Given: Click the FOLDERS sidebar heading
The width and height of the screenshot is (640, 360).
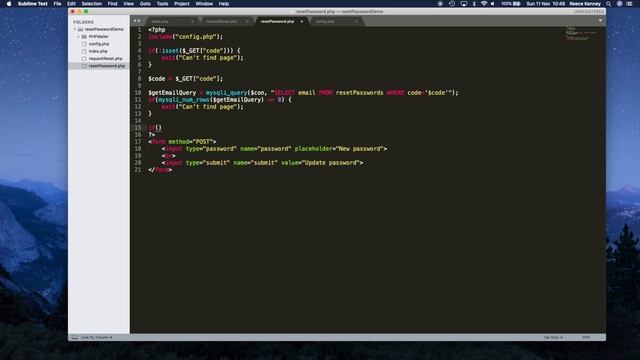Looking at the screenshot, I should [83, 22].
